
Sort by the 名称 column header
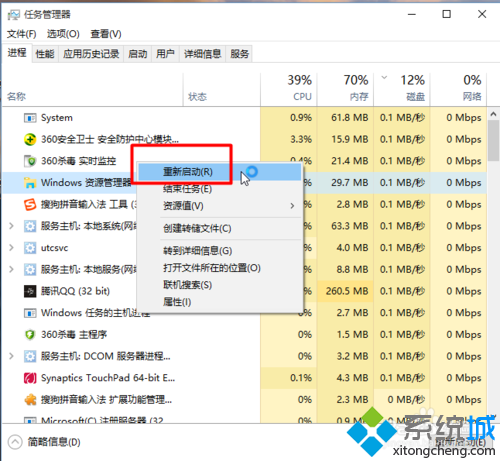(93, 89)
